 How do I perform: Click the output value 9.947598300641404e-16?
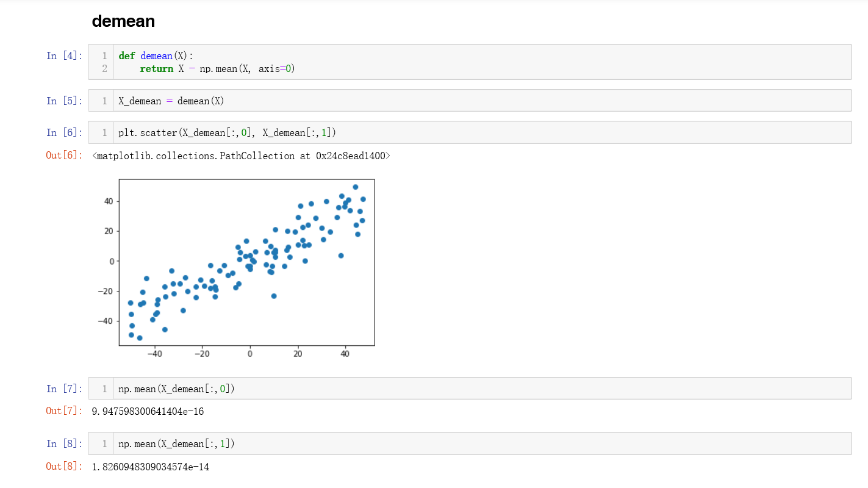coord(148,412)
